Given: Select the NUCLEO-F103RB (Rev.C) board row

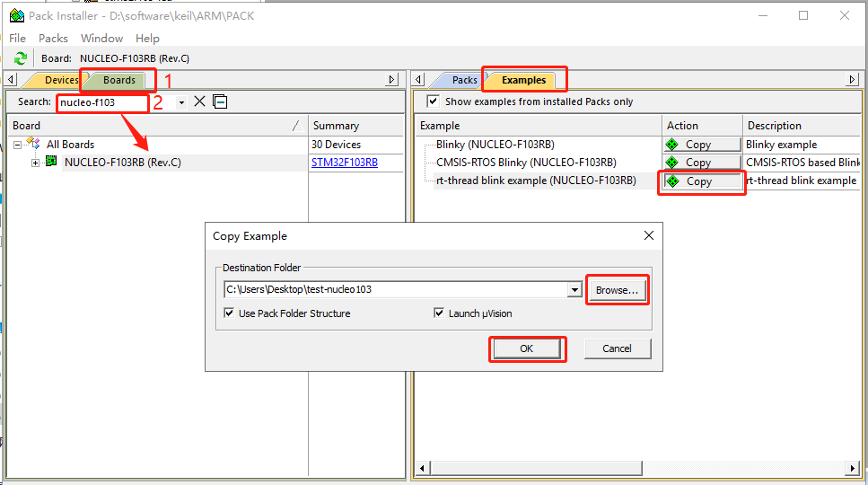Looking at the screenshot, I should coord(122,163).
